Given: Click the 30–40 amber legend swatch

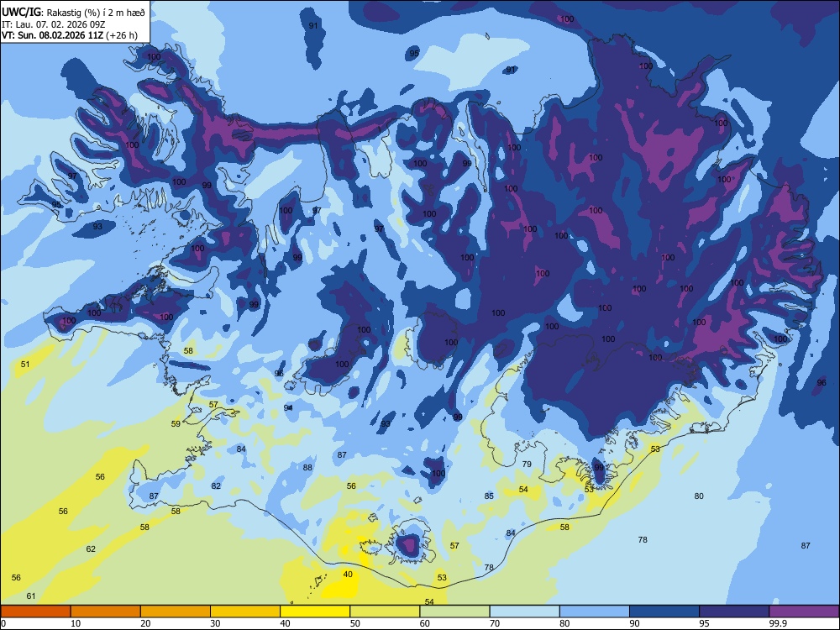Looking at the screenshot, I should click(x=245, y=612).
